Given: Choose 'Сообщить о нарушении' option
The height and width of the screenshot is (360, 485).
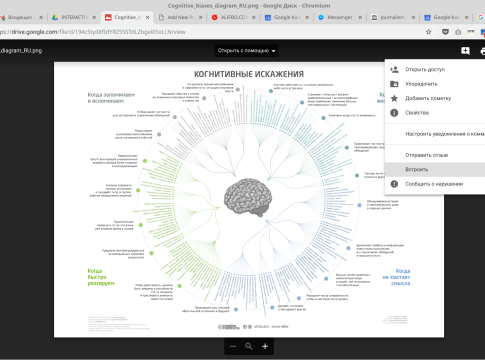Looking at the screenshot, I should [435, 184].
